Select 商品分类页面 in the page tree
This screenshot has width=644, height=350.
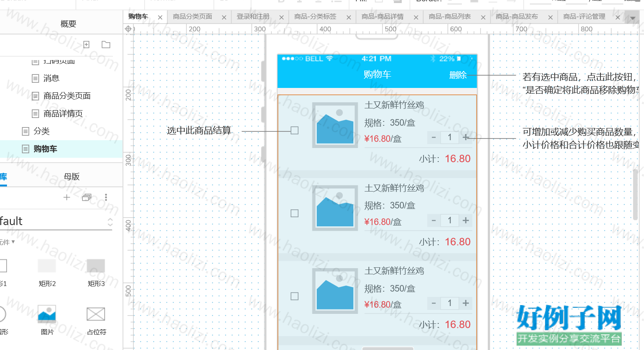67,96
